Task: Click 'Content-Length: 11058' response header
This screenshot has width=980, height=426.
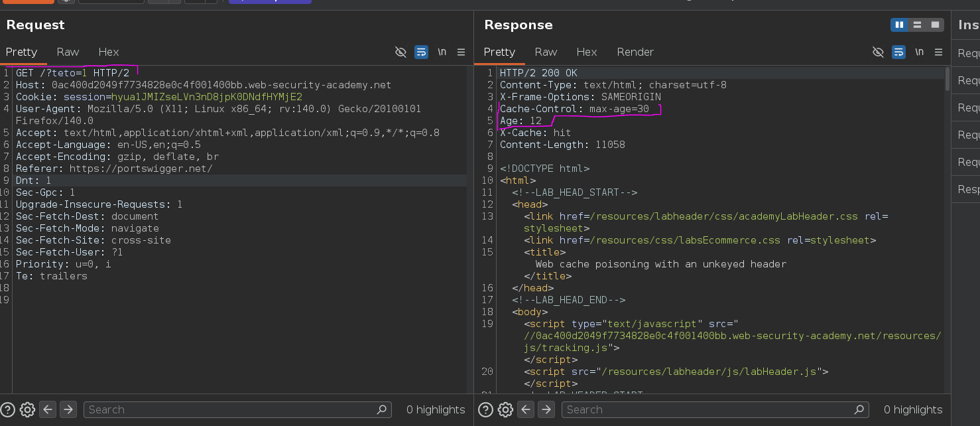Action: coord(562,145)
